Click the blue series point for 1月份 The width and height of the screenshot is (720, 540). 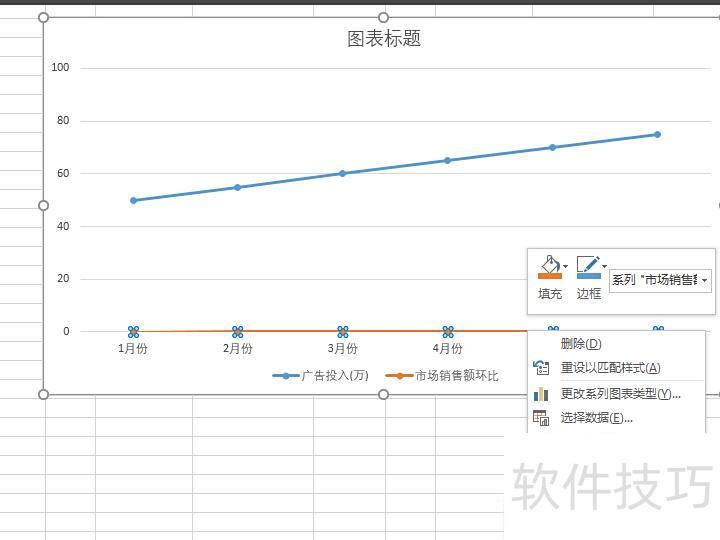(x=134, y=201)
